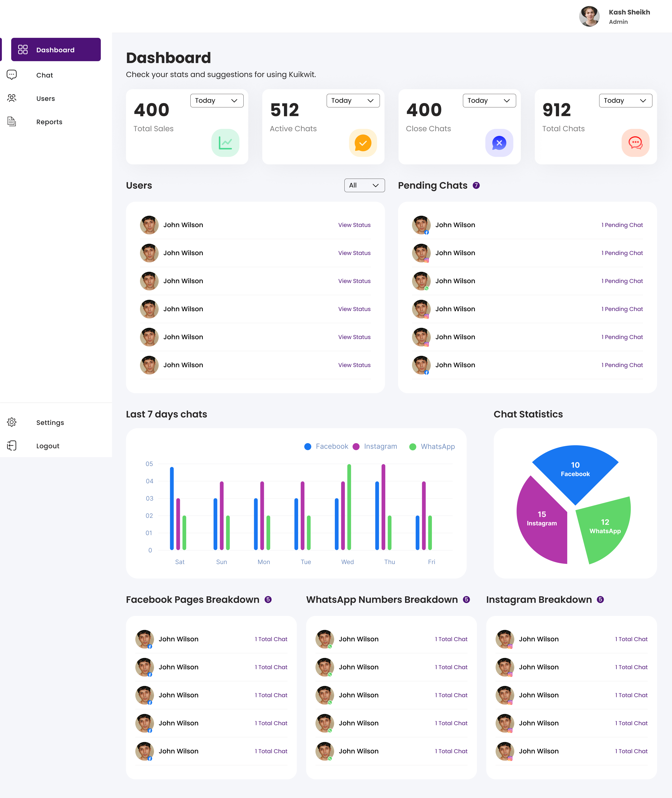Viewport: 672px width, 798px height.
Task: Toggle the WhatsApp legend dot in chart
Action: (413, 447)
